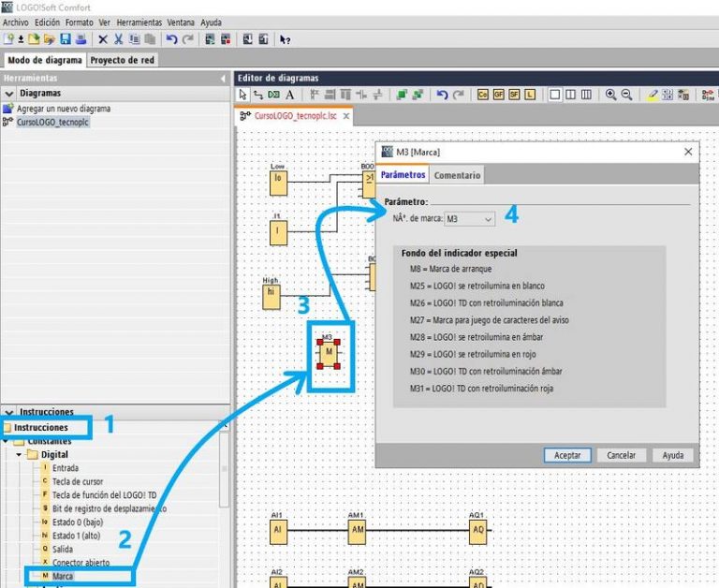Open the Herramientas menu

(139, 22)
